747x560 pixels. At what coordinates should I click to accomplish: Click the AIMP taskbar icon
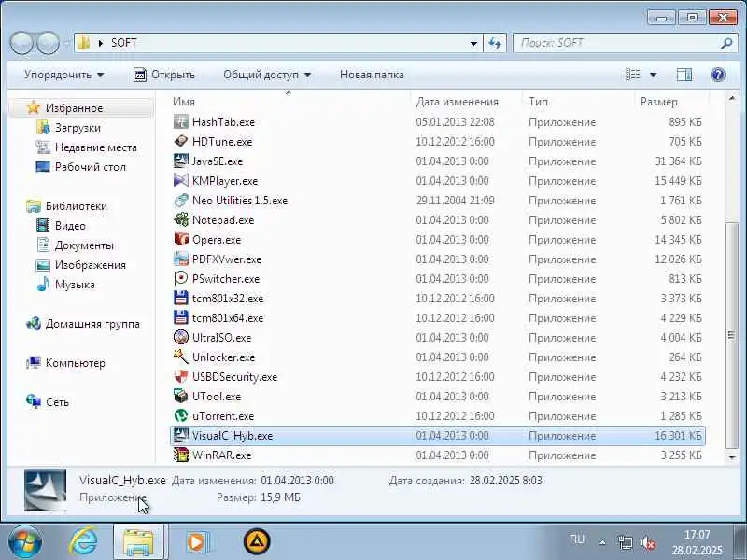pos(257,542)
